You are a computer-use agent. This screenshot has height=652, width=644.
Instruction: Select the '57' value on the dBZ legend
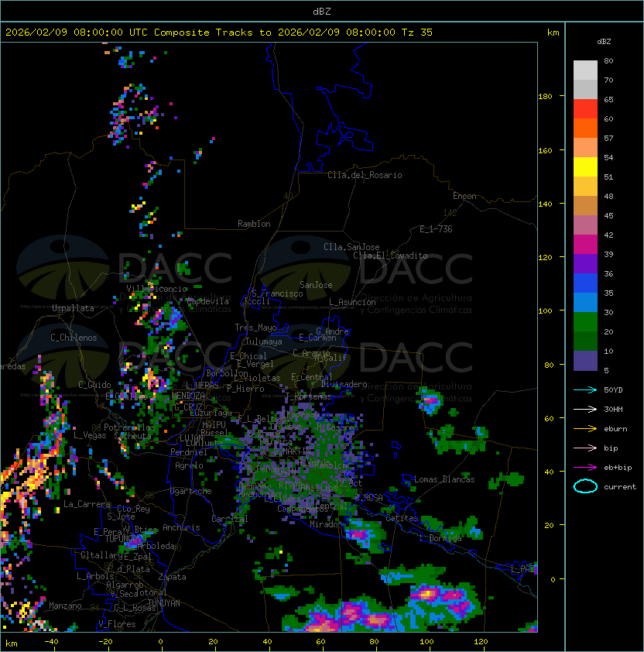(608, 138)
